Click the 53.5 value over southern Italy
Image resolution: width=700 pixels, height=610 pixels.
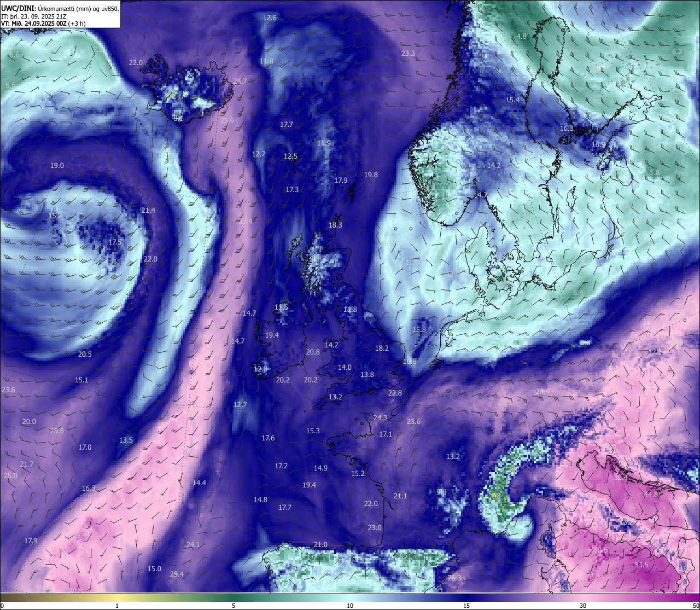click(641, 565)
